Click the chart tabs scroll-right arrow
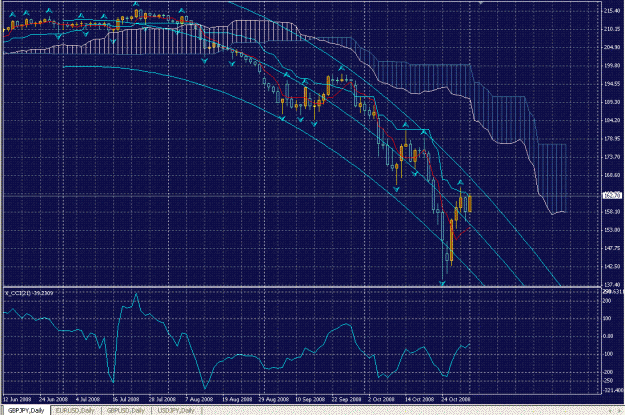The image size is (625, 415). point(619,411)
